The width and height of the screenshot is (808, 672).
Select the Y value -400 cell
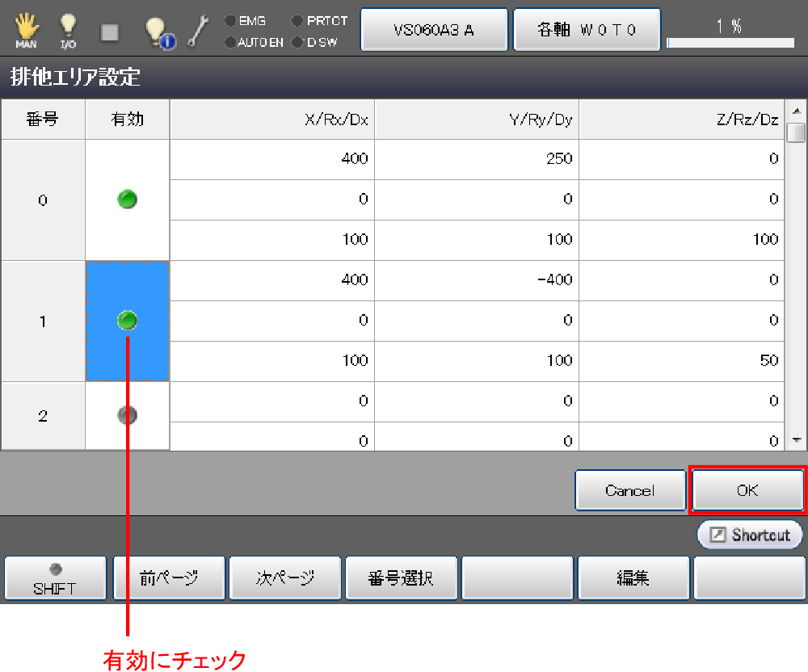tap(477, 280)
